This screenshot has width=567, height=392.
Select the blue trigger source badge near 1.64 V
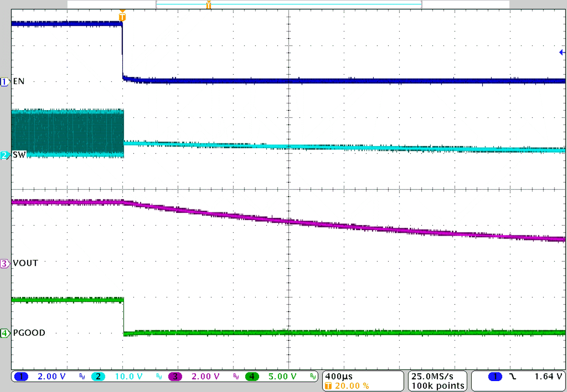(x=496, y=376)
